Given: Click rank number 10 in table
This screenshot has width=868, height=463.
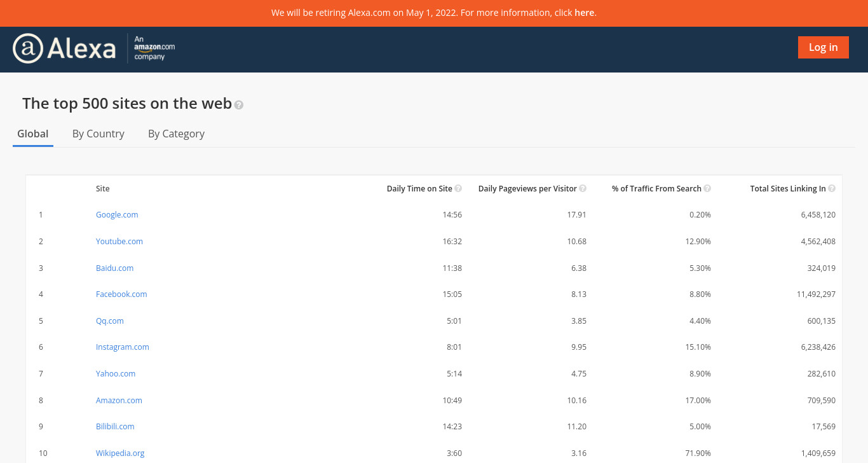Looking at the screenshot, I should (x=43, y=453).
